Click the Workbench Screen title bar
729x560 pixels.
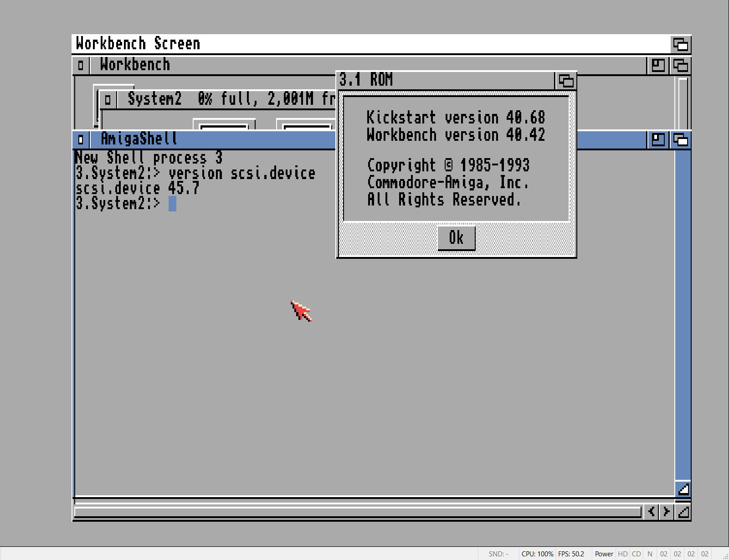pos(371,44)
